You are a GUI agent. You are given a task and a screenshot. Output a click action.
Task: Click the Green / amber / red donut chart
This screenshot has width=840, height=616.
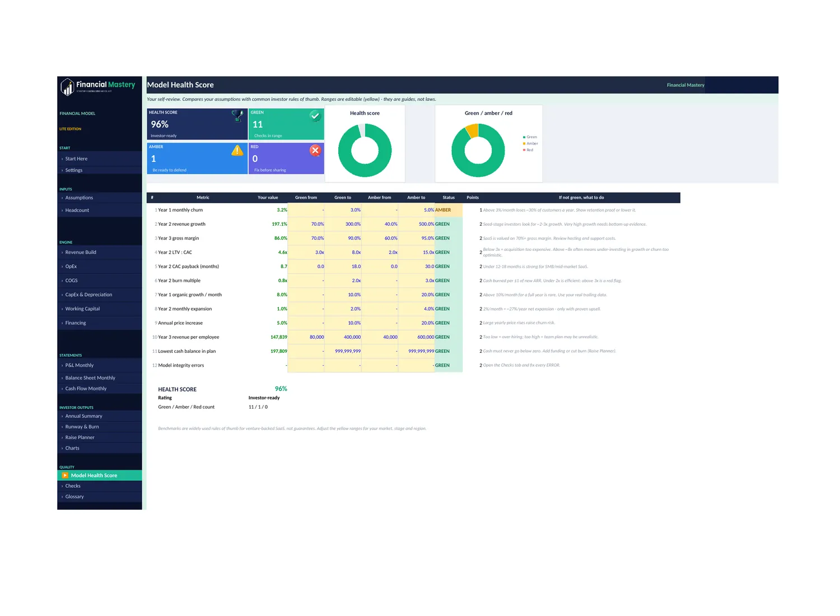pos(478,150)
